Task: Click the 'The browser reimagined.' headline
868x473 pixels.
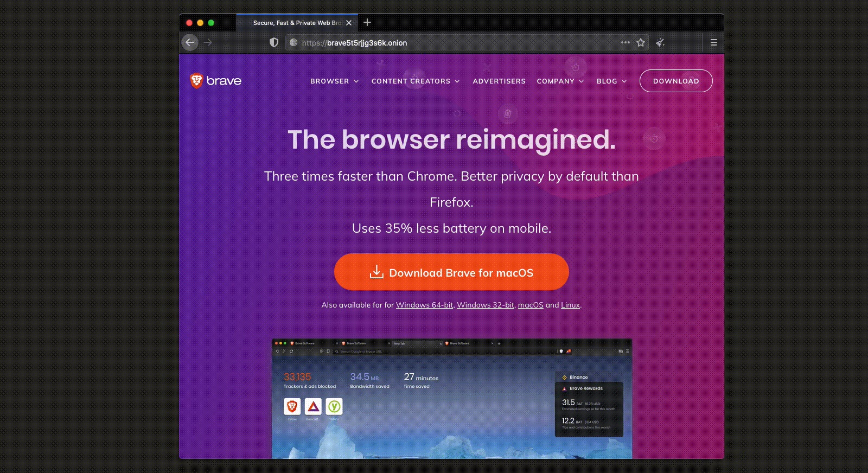Action: tap(451, 140)
